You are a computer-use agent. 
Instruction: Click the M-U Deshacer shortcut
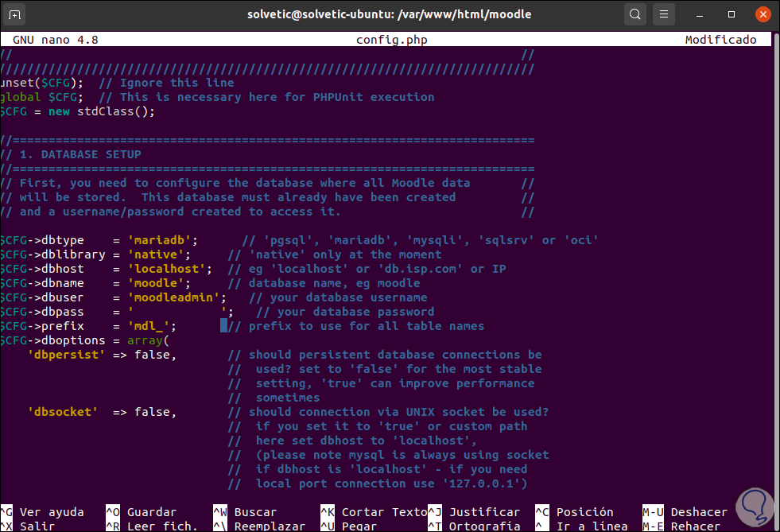pos(685,512)
